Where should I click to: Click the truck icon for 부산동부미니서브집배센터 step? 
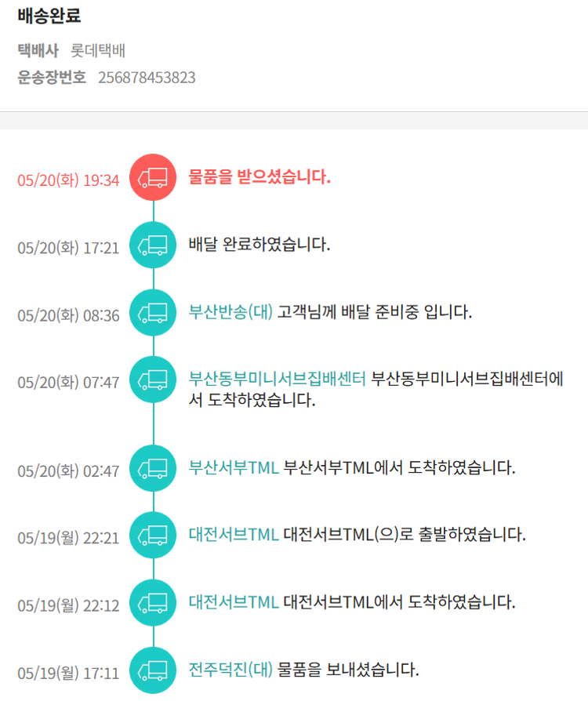coord(153,380)
